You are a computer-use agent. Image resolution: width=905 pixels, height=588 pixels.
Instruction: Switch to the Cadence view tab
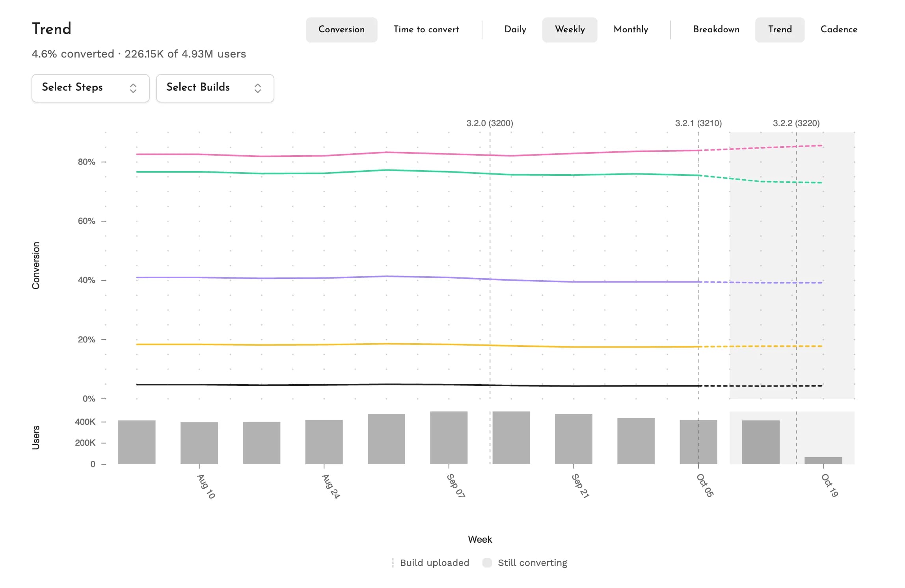click(x=839, y=30)
